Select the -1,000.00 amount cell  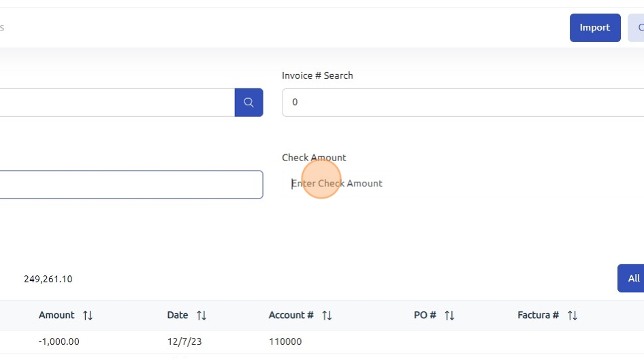(x=59, y=342)
